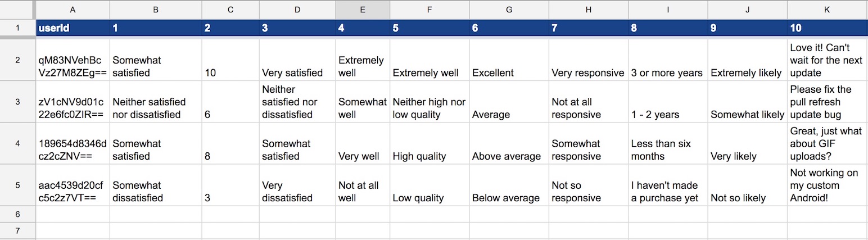Viewport: 868px width, 240px height.
Task: Select row 5 header
Action: pos(17,185)
